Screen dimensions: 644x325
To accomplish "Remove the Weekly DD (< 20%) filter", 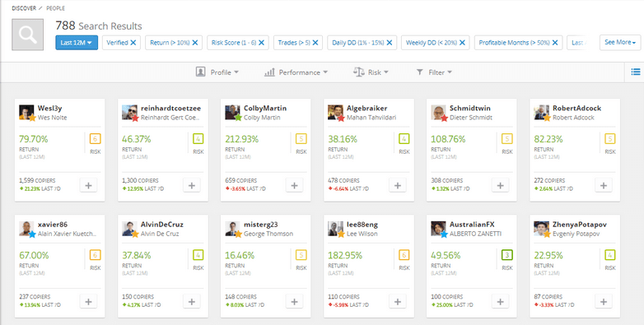I will coord(462,43).
